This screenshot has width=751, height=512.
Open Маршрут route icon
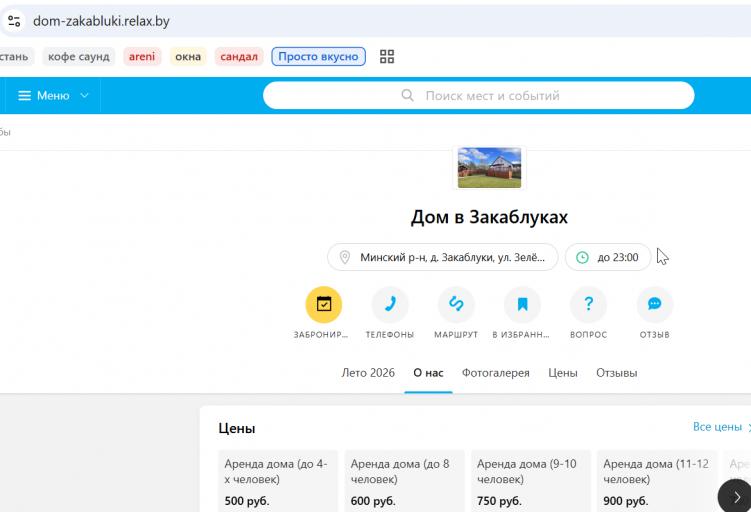click(x=456, y=304)
